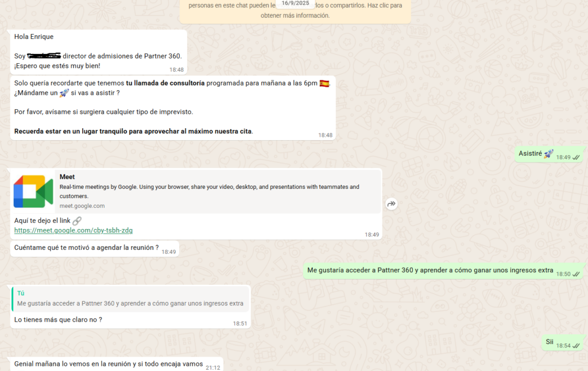The width and height of the screenshot is (588, 371).
Task: Click the bold 'tu llamada de consultoría' text
Action: point(165,83)
